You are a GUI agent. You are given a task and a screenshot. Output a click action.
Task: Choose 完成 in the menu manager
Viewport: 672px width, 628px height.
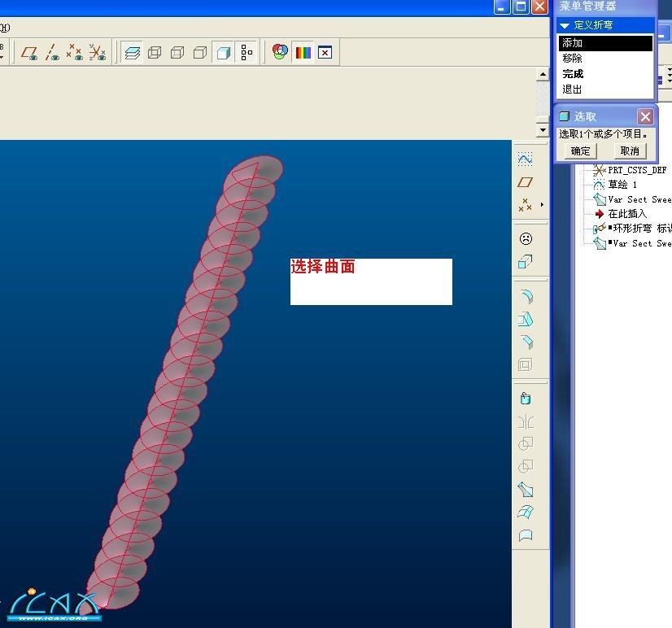click(573, 74)
